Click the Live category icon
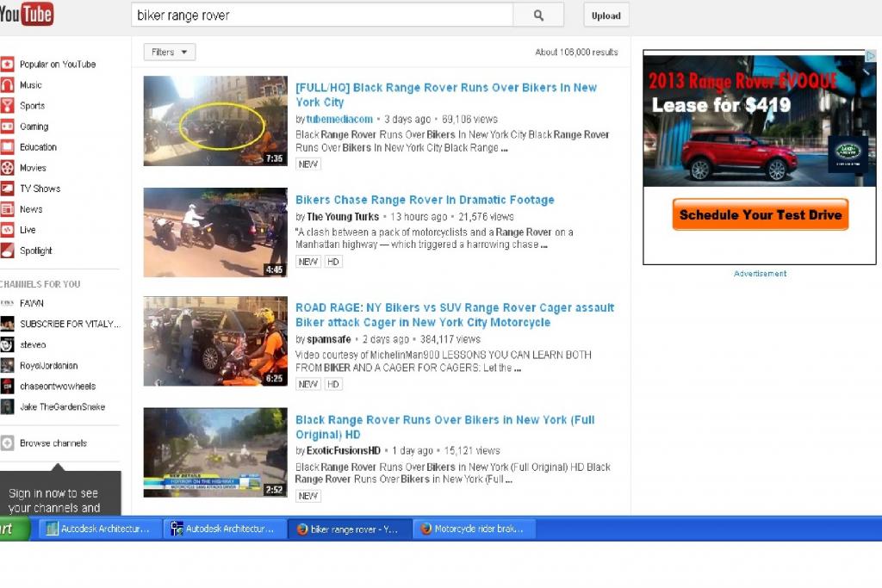 pyautogui.click(x=7, y=230)
